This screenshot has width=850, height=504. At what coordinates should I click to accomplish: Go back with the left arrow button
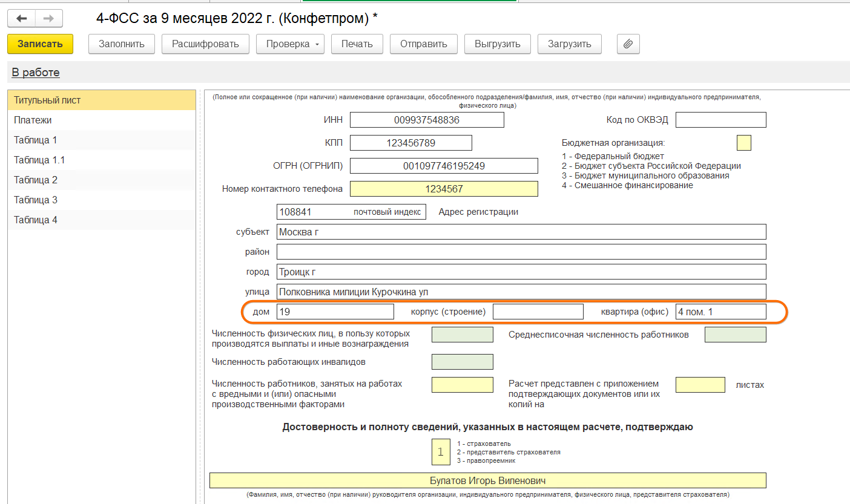pyautogui.click(x=21, y=18)
